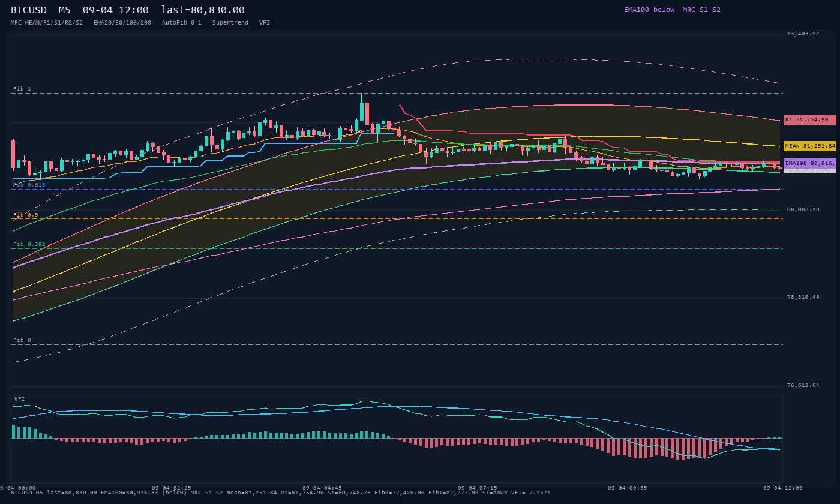Screen dimensions: 840x504
Task: Click the green 'Fib 0.382' level label
Action: tap(29, 244)
